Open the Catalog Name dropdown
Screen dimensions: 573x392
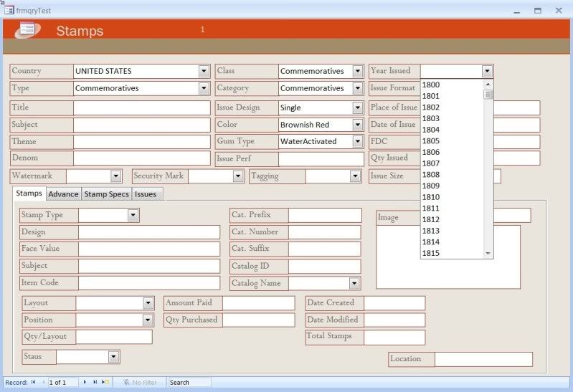click(x=354, y=283)
